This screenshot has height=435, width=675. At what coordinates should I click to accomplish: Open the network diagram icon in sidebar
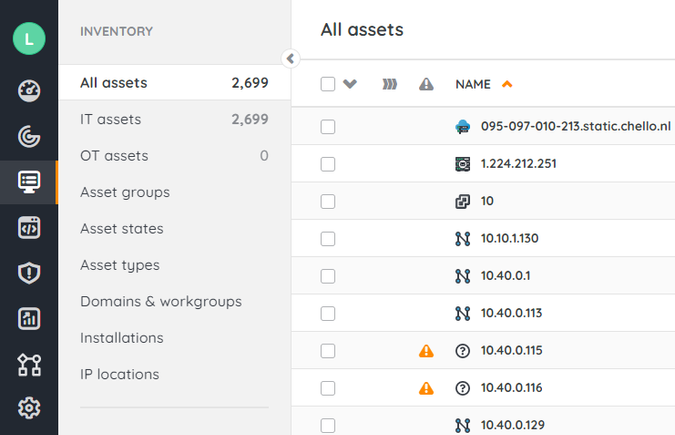29,364
